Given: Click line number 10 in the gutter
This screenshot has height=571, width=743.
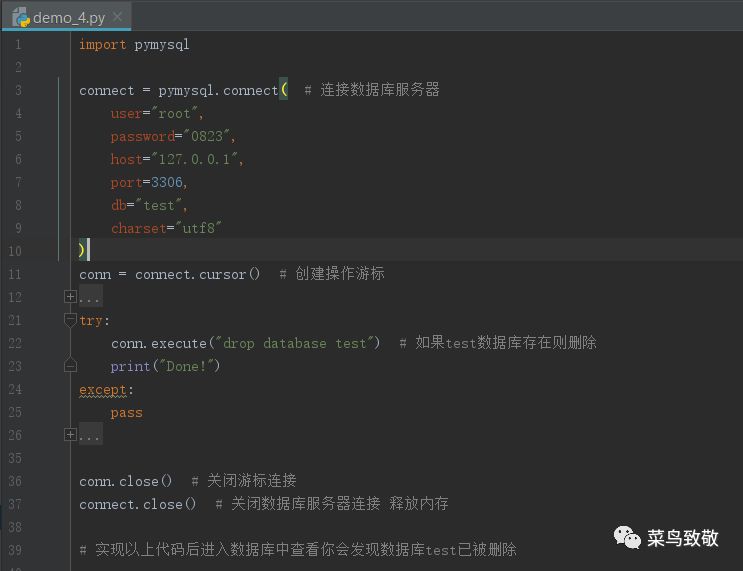Looking at the screenshot, I should 15,251.
